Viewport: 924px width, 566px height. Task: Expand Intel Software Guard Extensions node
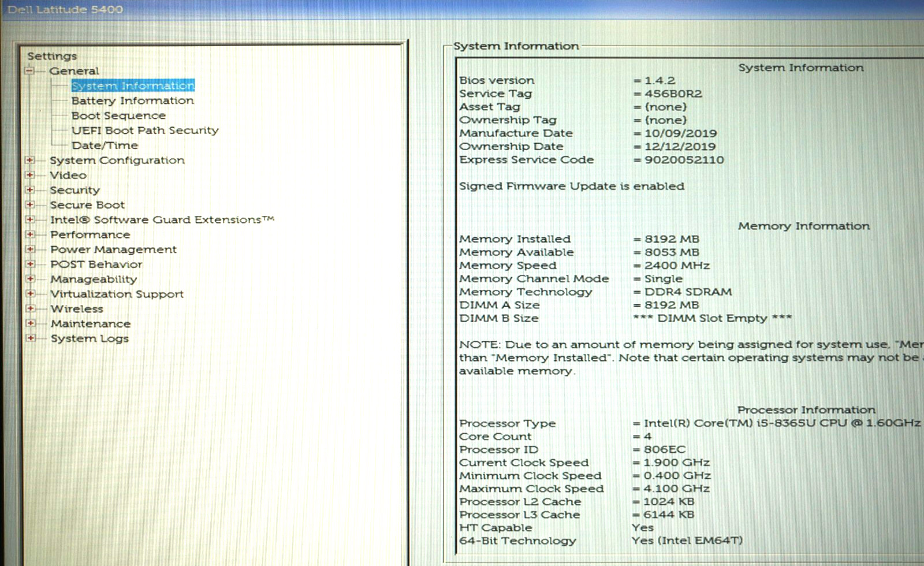tap(30, 219)
